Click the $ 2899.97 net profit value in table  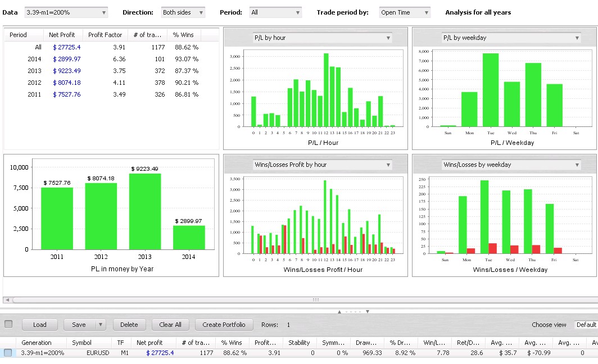pyautogui.click(x=67, y=59)
